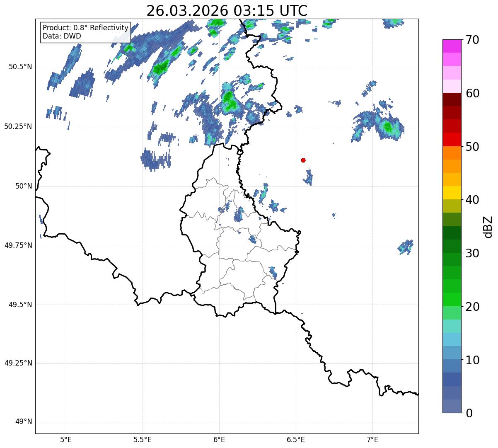Click the small radar echo just below the red dot
The width and height of the screenshot is (498, 448).
(x=308, y=177)
